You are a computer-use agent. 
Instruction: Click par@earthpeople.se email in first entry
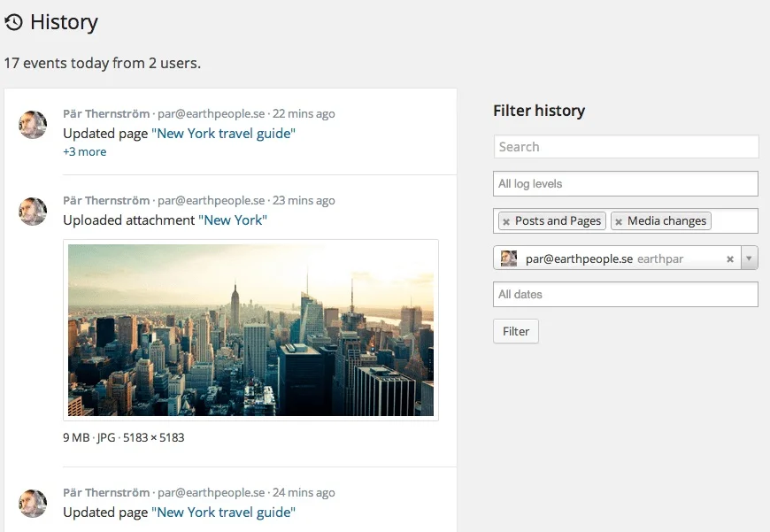pos(212,114)
